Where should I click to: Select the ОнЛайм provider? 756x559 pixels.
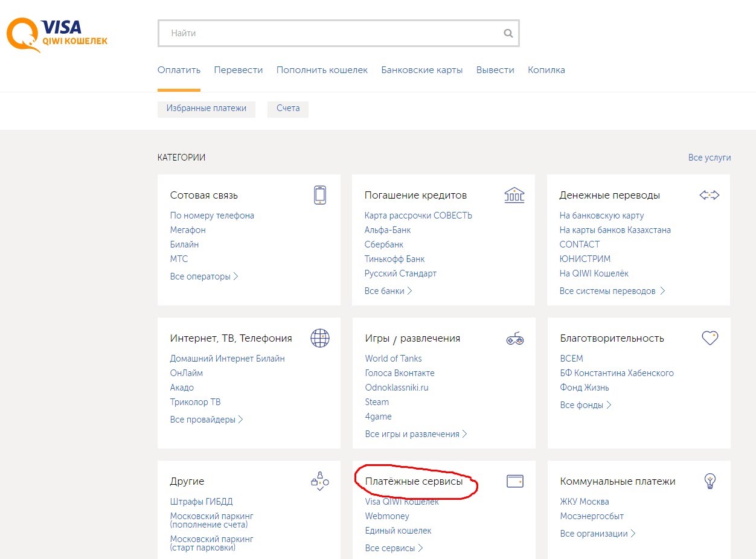click(187, 373)
